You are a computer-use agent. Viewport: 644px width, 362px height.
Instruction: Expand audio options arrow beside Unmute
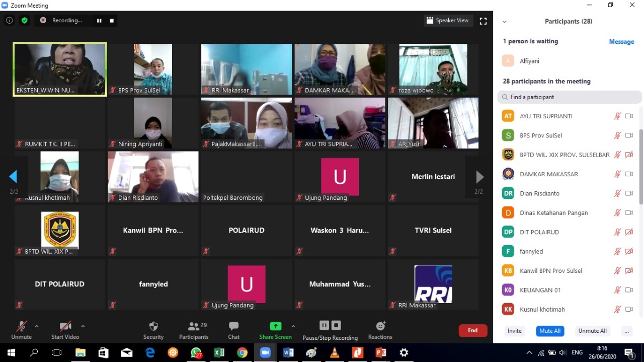[37, 326]
